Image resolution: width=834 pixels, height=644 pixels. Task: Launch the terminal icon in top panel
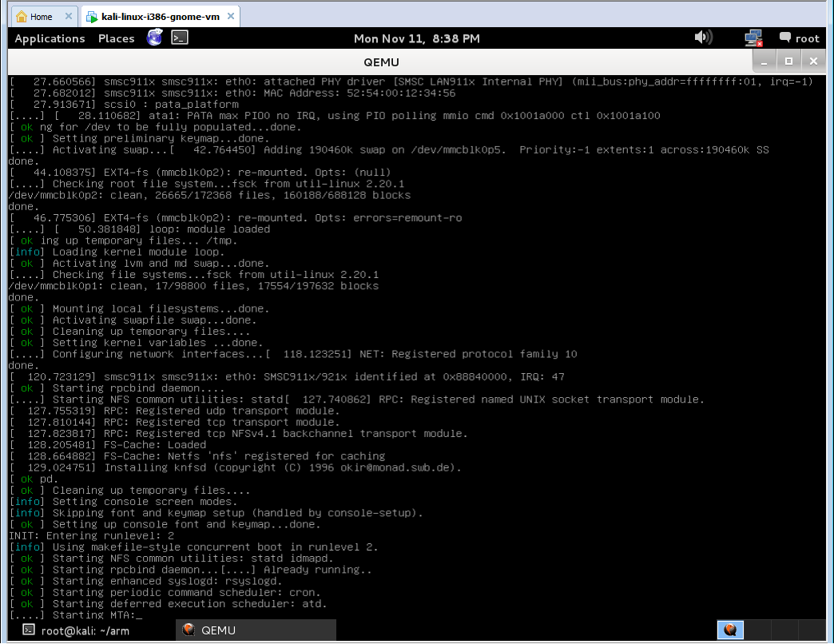(x=180, y=38)
